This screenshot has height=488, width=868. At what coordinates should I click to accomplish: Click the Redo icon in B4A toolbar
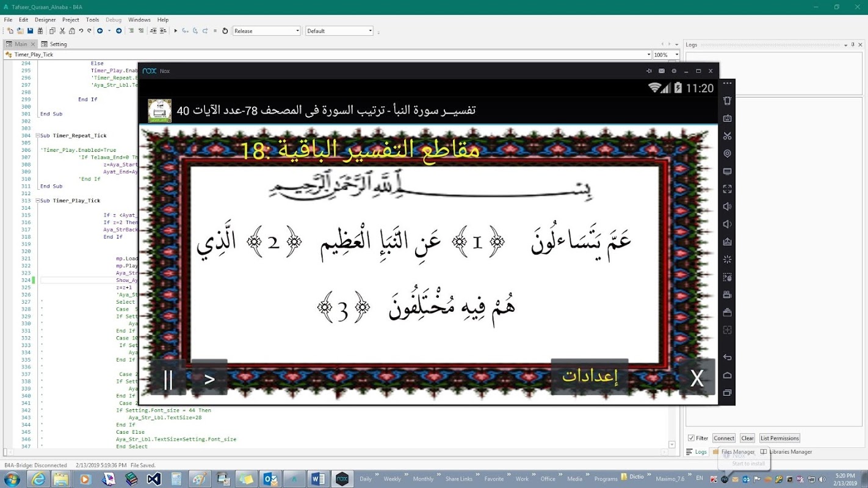90,30
